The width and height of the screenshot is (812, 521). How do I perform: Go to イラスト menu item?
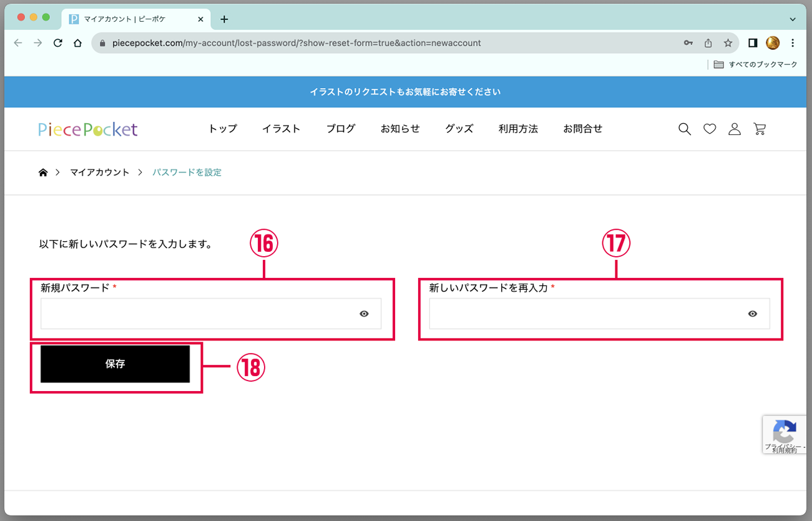(x=281, y=129)
